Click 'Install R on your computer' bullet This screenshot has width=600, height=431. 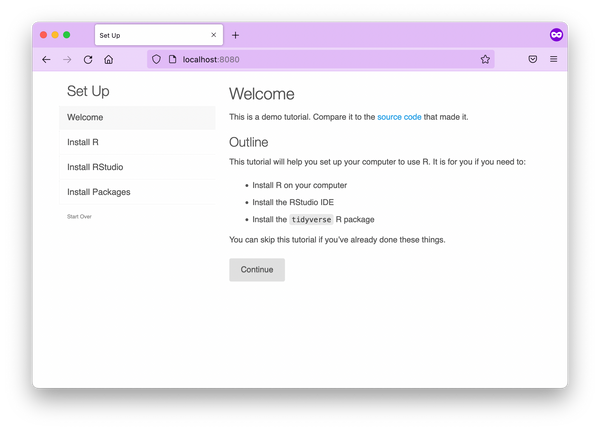click(300, 185)
